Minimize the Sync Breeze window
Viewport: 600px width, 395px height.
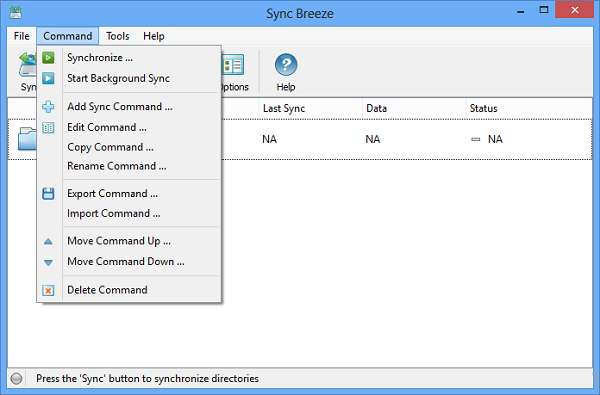point(520,11)
